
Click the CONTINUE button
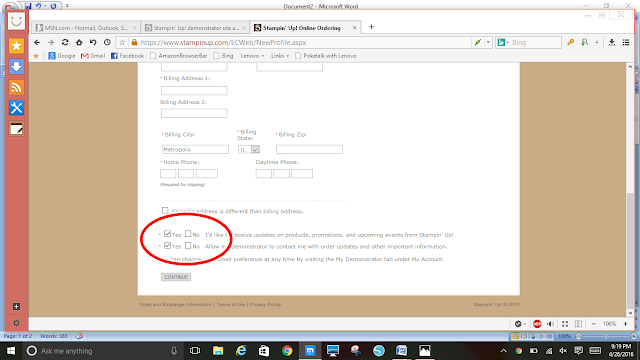[x=176, y=277]
